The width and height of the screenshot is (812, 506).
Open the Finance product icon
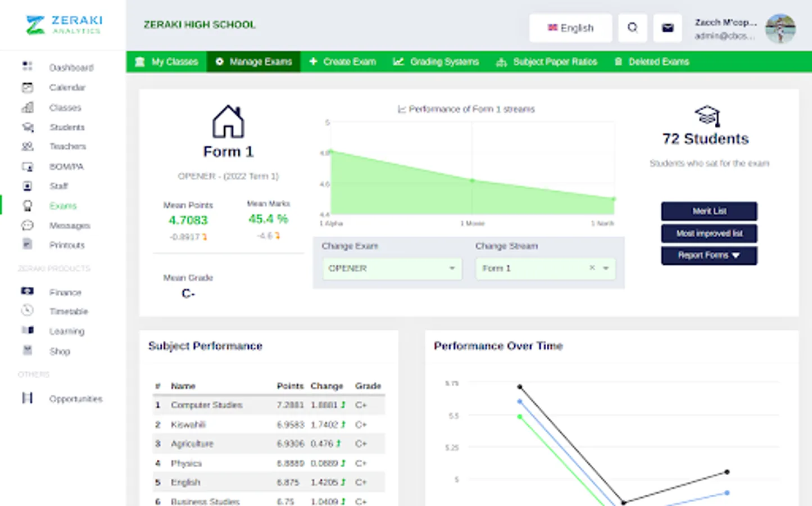(27, 291)
